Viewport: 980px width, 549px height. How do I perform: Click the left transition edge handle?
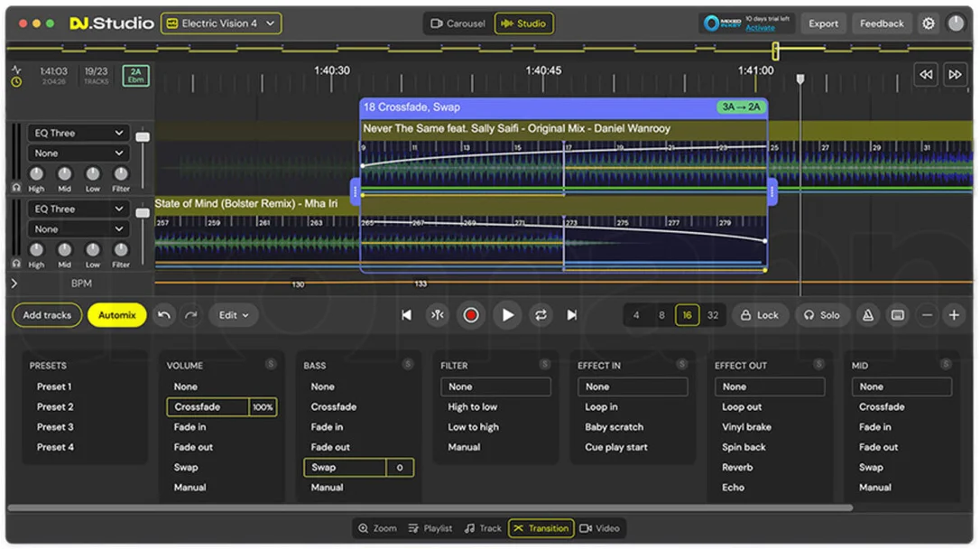pyautogui.click(x=355, y=191)
